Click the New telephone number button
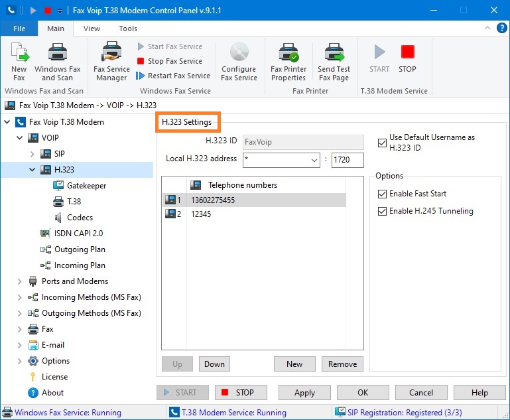The height and width of the screenshot is (420, 510). (294, 364)
